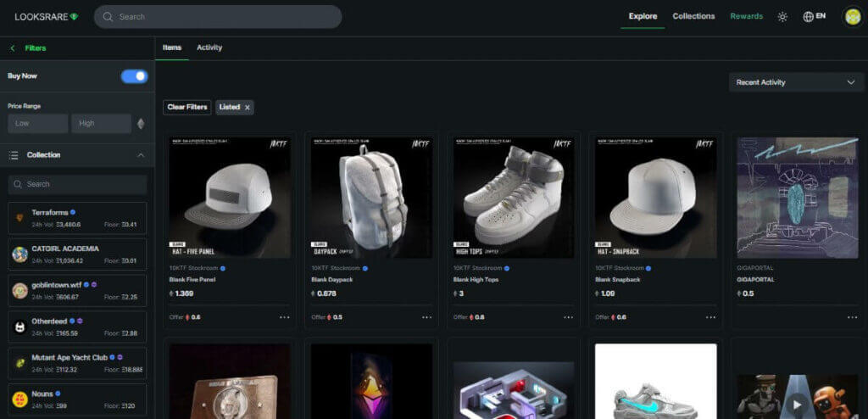Click the Offer 0.8 on High Tops
Screen dimensions: 868x419
point(469,317)
